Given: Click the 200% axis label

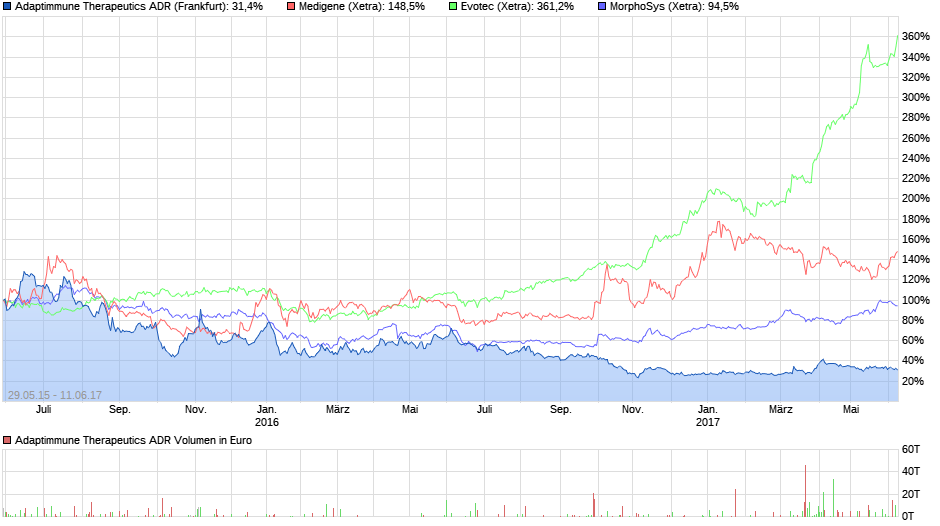Looking at the screenshot, I should click(915, 199).
